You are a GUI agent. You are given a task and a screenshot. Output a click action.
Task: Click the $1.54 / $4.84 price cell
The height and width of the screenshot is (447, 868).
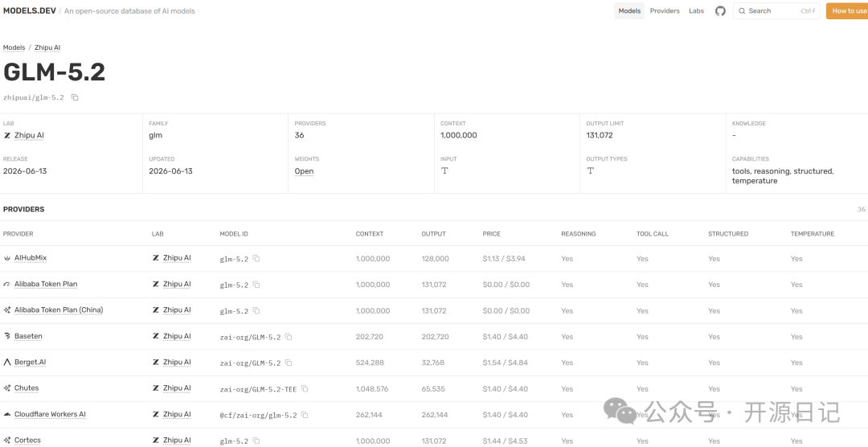pos(506,363)
